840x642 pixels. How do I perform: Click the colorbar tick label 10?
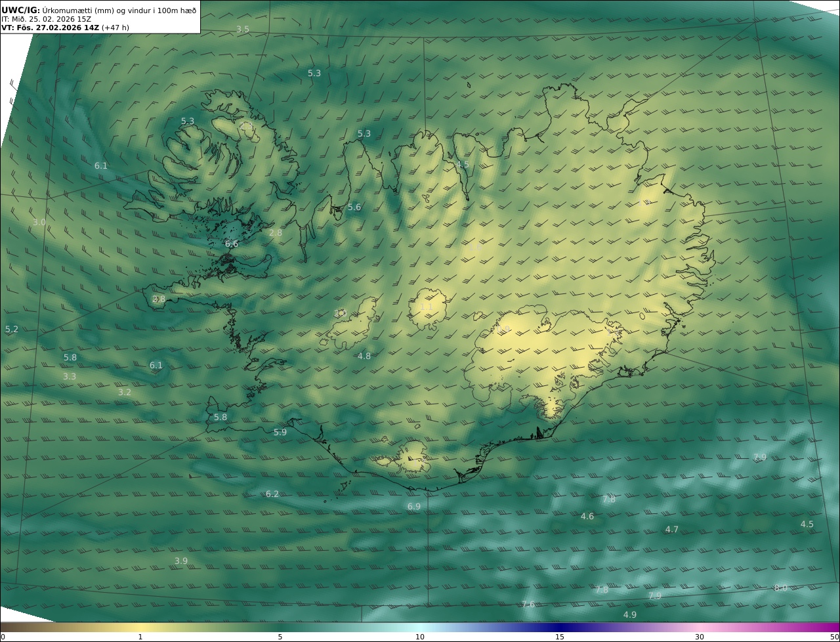coord(420,637)
